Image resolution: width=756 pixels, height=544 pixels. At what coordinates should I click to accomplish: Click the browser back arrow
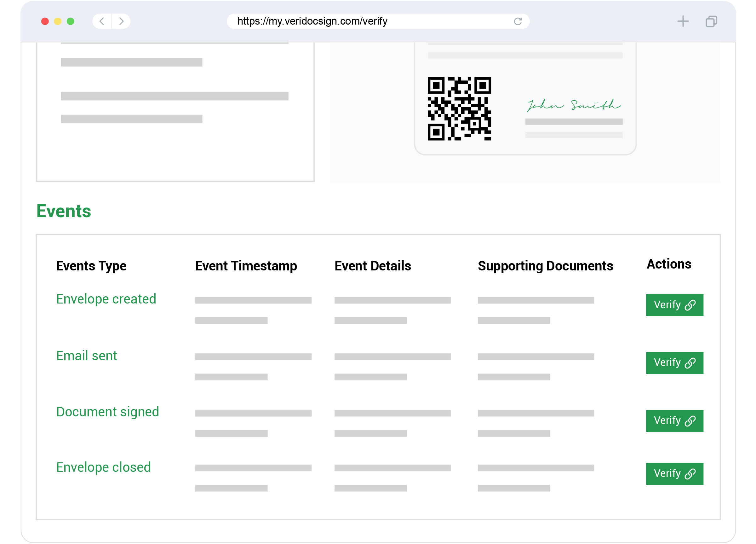pyautogui.click(x=102, y=21)
